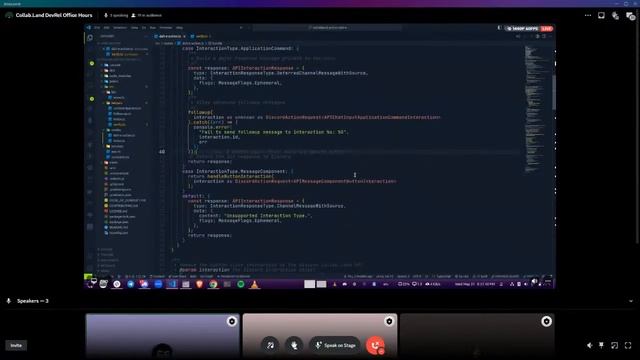Image resolution: width=640 pixels, height=360 pixels.
Task: Select the purple speaker video tile
Action: point(162,336)
